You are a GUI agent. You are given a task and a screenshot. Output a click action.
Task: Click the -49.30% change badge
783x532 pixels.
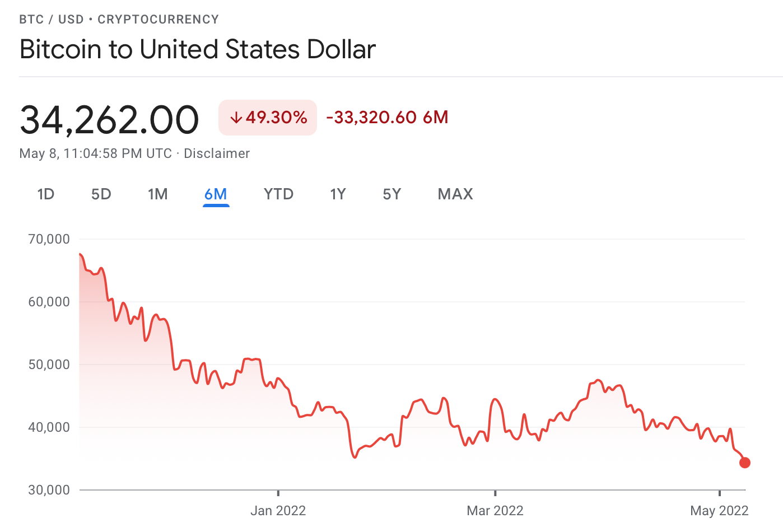point(268,118)
